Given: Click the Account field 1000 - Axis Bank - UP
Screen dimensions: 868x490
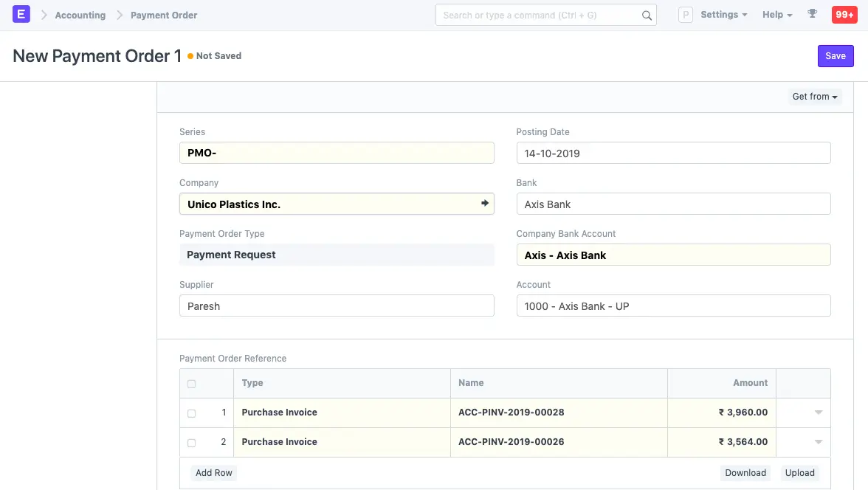Looking at the screenshot, I should [x=673, y=306].
